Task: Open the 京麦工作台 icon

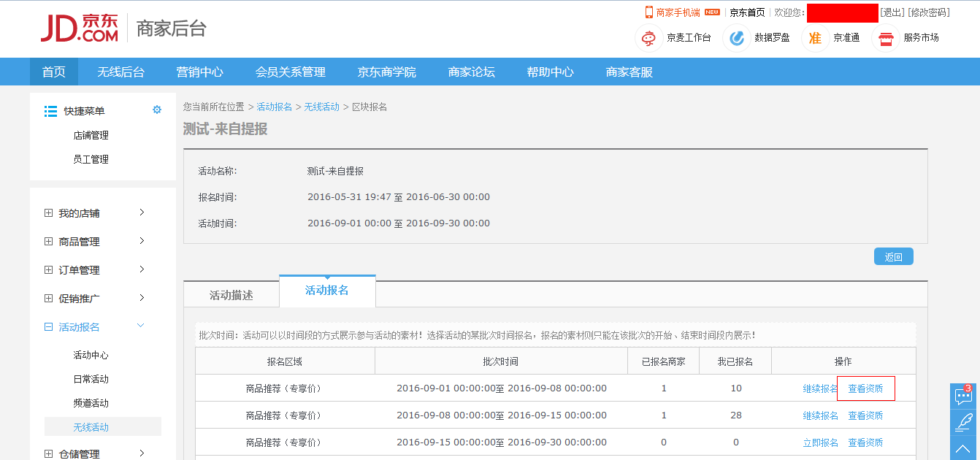Action: point(648,38)
